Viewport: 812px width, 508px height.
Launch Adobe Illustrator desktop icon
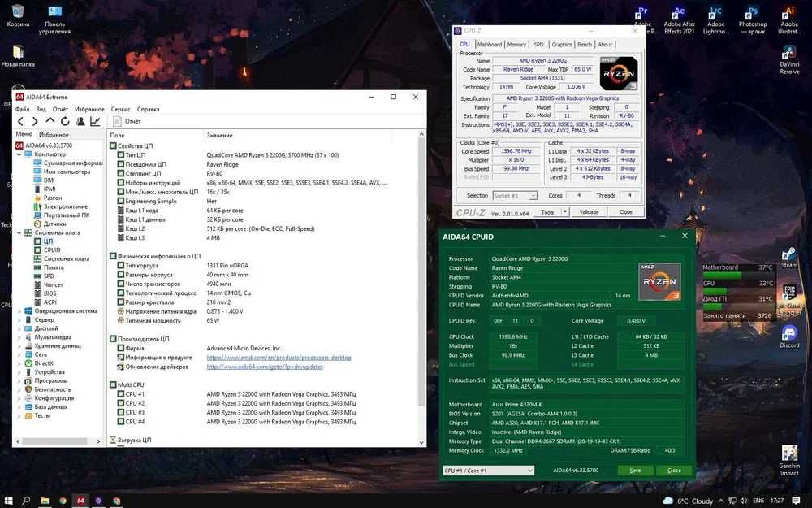[x=789, y=20]
